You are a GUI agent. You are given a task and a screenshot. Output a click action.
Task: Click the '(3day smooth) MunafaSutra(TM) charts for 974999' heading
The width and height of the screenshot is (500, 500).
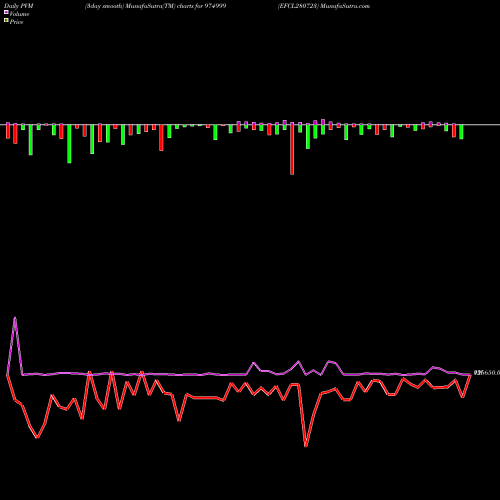tap(155, 6)
